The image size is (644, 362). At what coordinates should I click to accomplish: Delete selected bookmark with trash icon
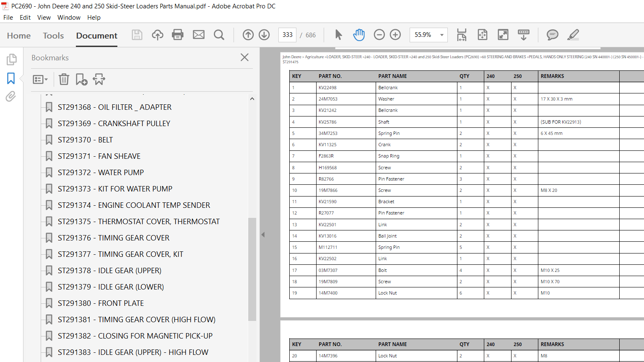click(64, 79)
